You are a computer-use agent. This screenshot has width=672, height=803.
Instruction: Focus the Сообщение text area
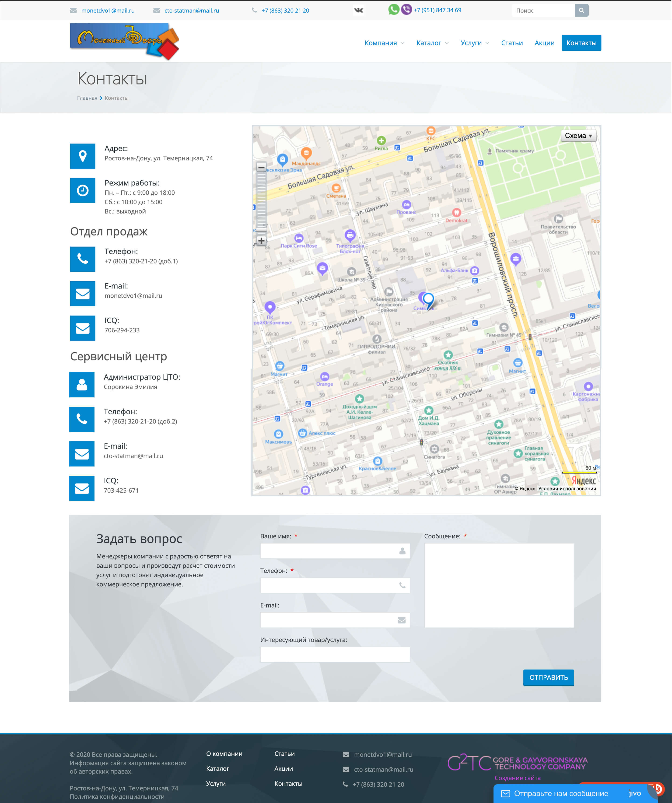pyautogui.click(x=499, y=585)
